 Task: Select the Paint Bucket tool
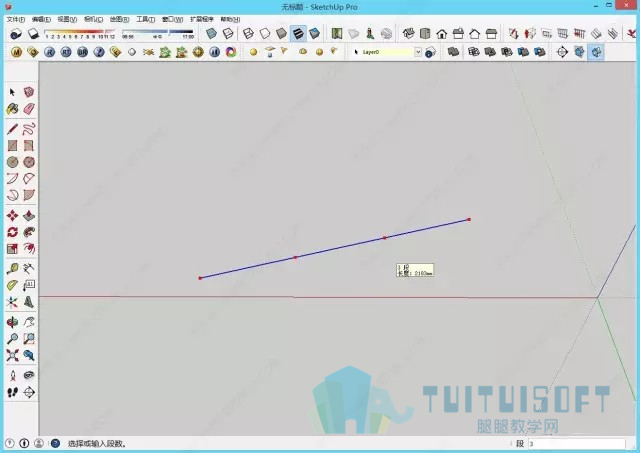(12, 109)
